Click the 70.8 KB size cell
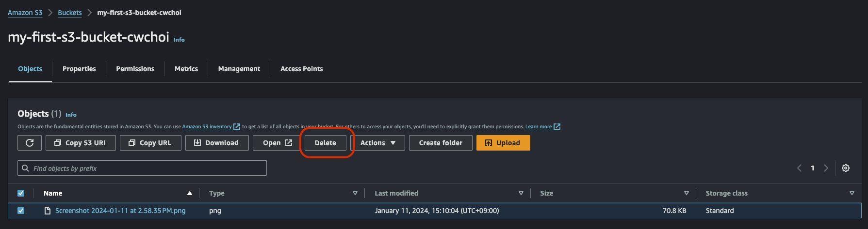Viewport: 868px width, 229px height. pos(674,211)
